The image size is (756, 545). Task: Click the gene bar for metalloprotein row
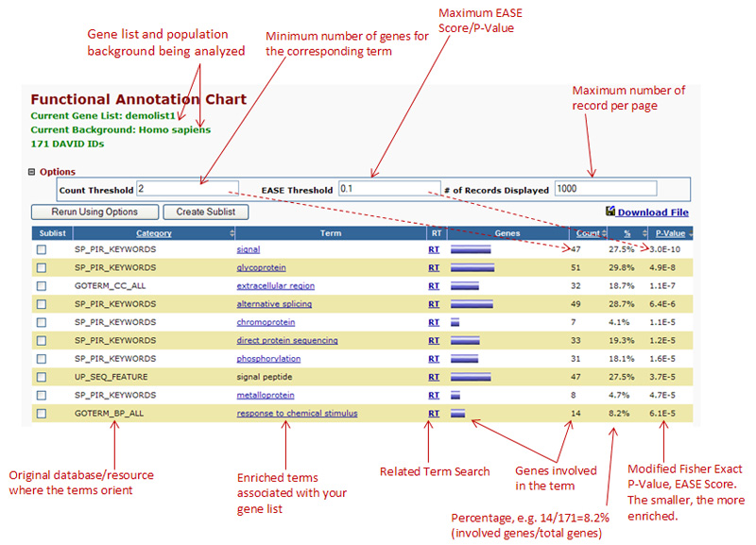tap(455, 395)
